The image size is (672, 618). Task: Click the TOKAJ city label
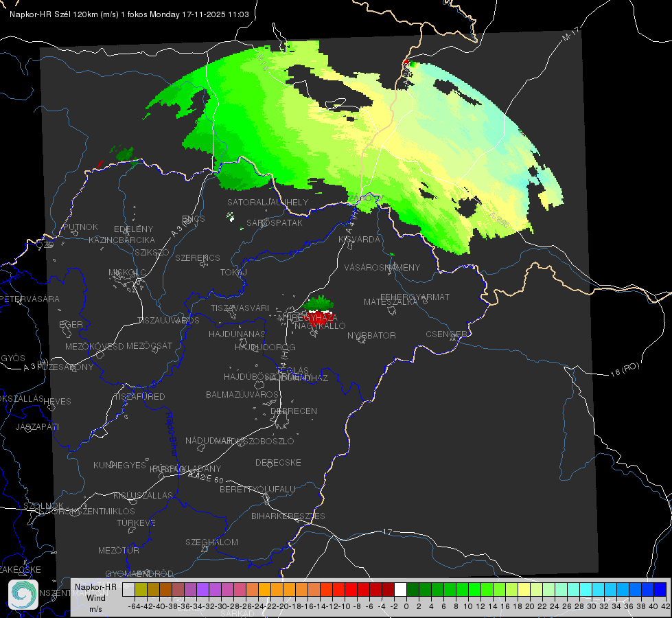pos(233,273)
